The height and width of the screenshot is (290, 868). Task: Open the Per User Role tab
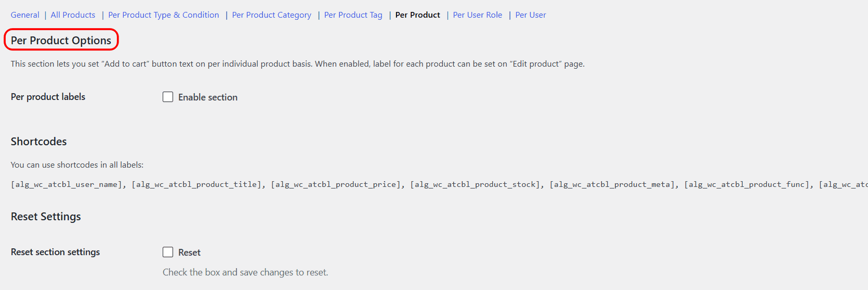[x=478, y=15]
